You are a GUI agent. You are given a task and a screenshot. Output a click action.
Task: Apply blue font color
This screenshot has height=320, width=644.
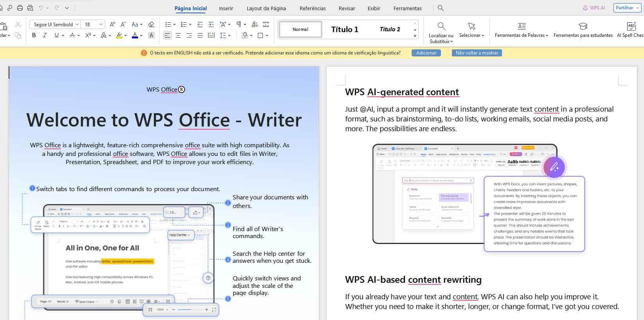point(135,35)
